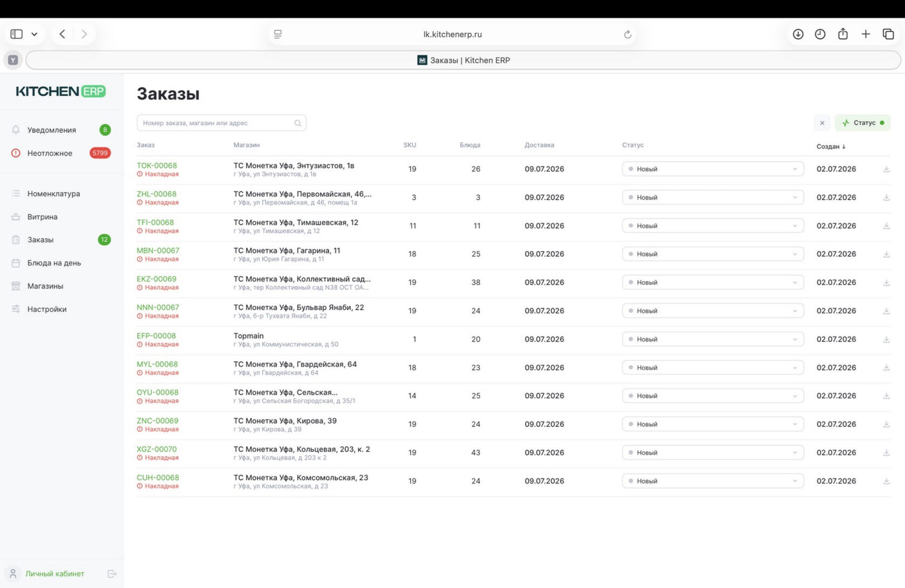Download order TOK-00068 with its download icon
905x588 pixels.
[886, 169]
